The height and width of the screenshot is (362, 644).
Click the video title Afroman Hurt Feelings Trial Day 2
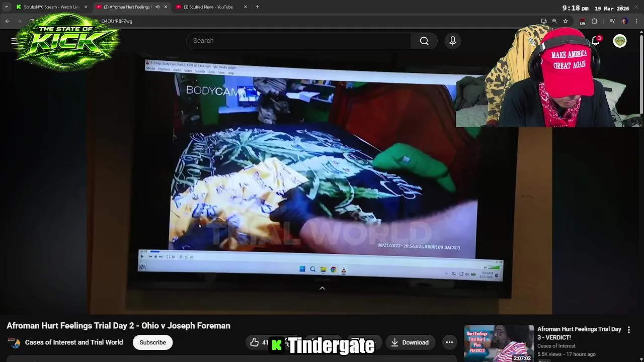coord(118,326)
